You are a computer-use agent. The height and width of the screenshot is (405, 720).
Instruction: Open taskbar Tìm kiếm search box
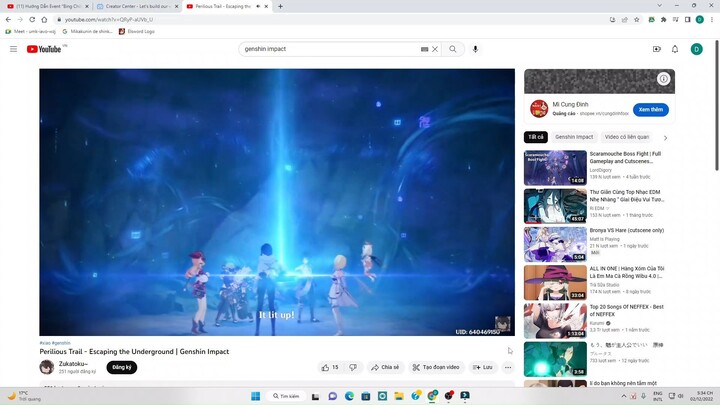286,396
